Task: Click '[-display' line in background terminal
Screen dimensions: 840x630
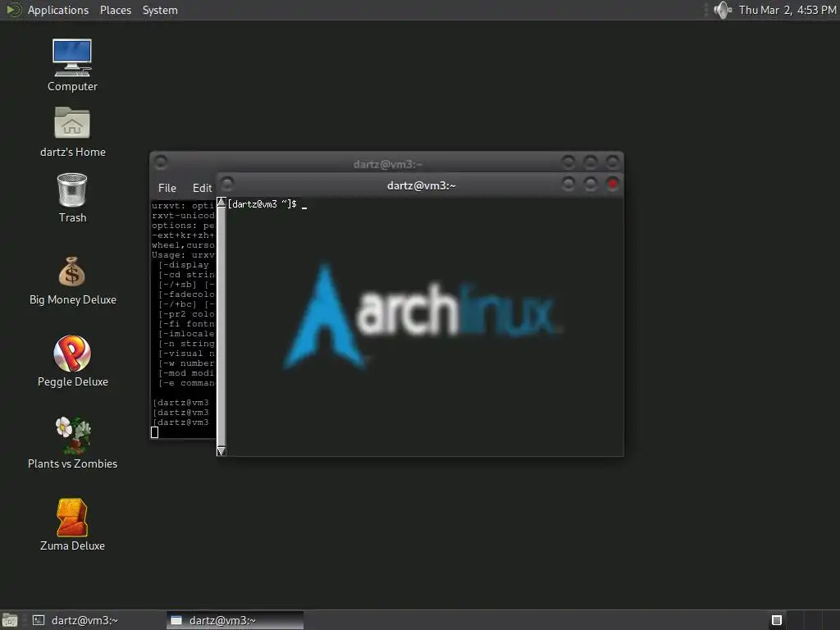Action: pyautogui.click(x=183, y=265)
